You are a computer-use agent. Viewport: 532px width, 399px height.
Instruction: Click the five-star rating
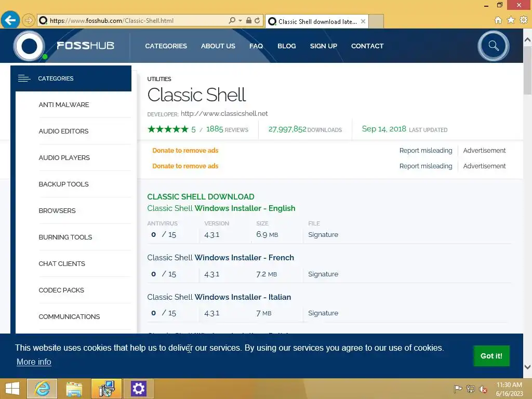(x=168, y=129)
